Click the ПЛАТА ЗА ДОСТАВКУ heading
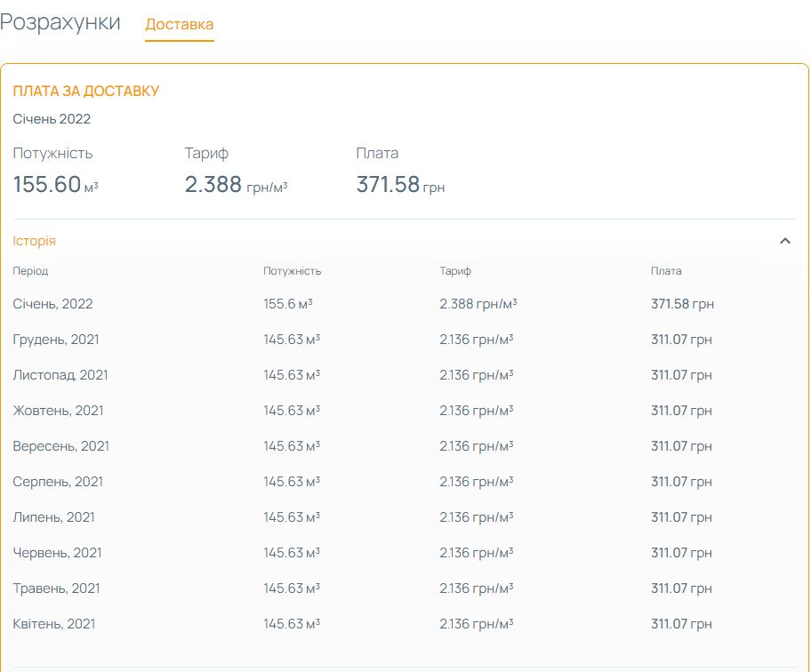811x672 pixels. click(86, 92)
